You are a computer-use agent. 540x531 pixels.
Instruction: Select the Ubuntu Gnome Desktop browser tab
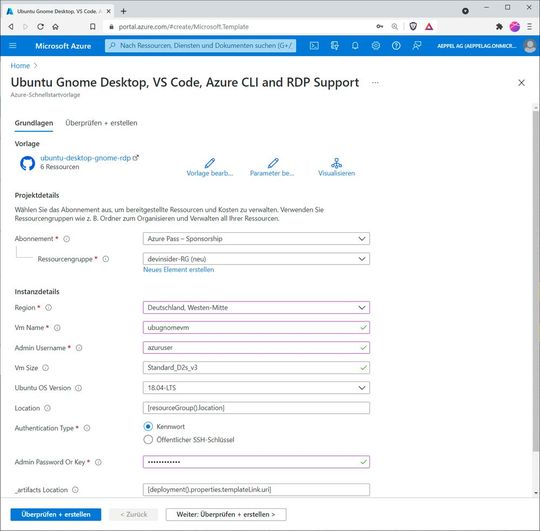click(x=59, y=11)
